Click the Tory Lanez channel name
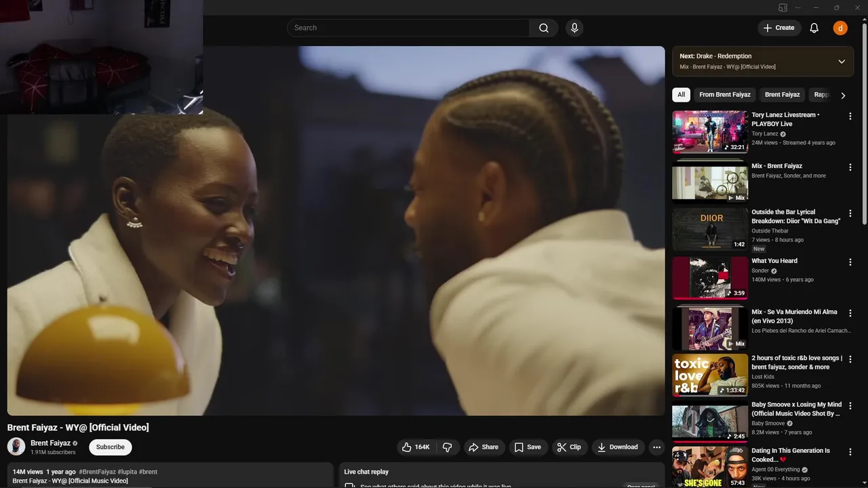This screenshot has width=868, height=488. [x=765, y=134]
